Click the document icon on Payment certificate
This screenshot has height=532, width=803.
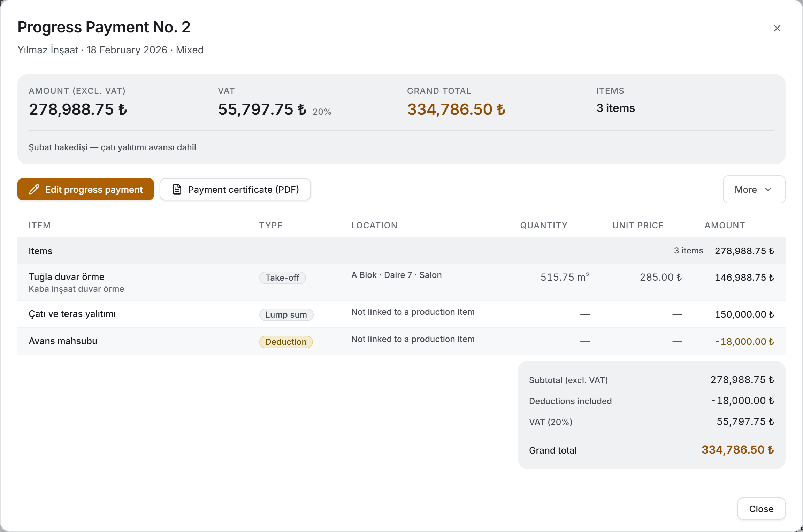[177, 189]
